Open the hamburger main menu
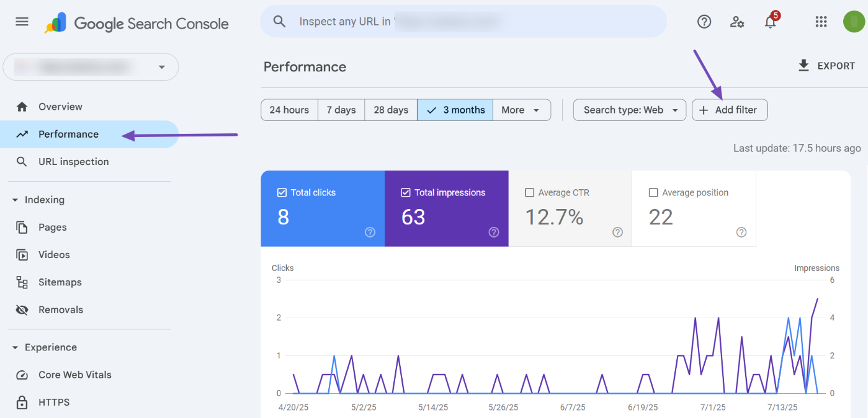This screenshot has width=868, height=418. [22, 22]
